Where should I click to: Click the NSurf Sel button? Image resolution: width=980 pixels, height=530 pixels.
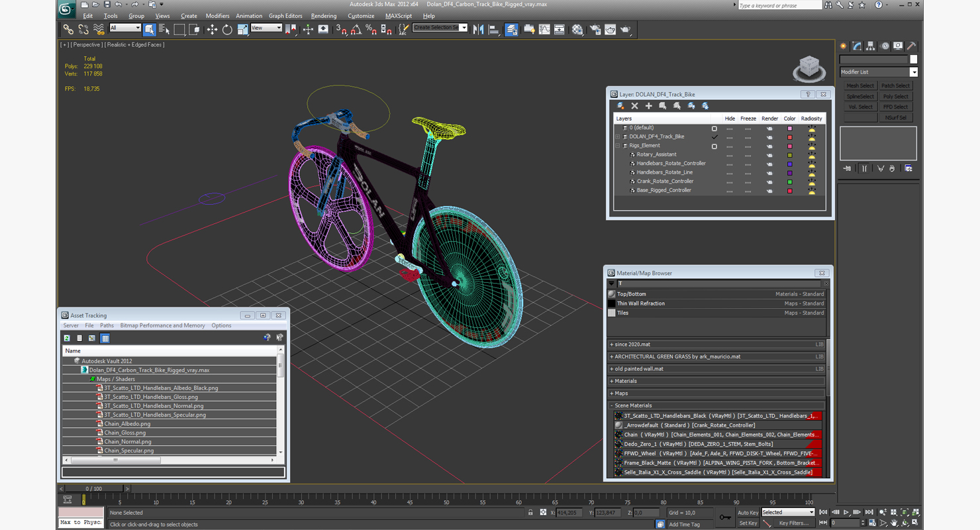895,118
